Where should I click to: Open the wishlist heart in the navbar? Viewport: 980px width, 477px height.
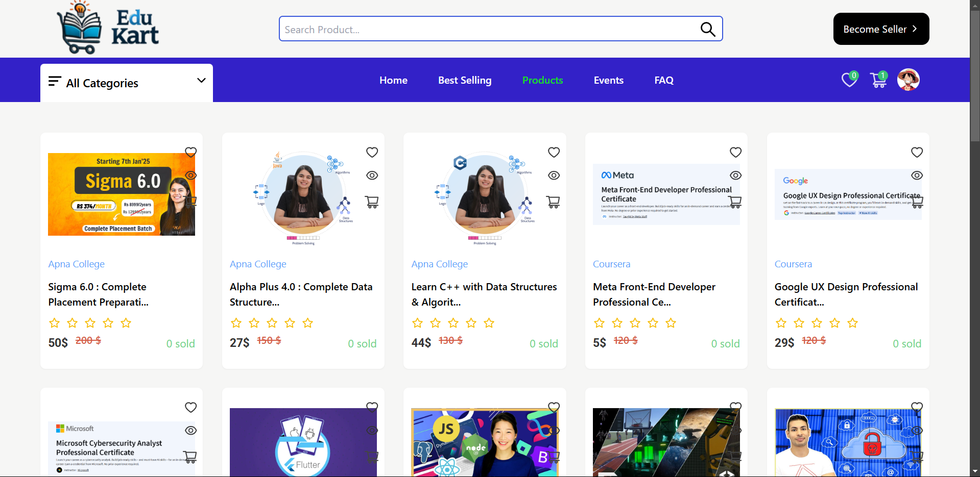tap(849, 80)
